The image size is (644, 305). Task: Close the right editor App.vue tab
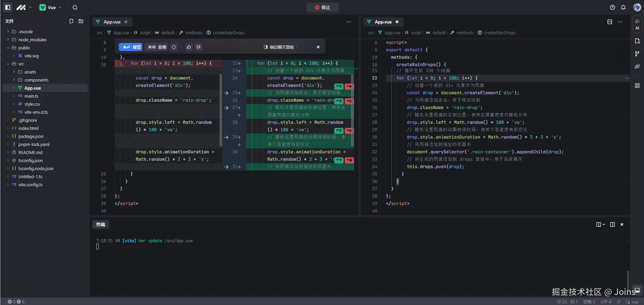397,22
